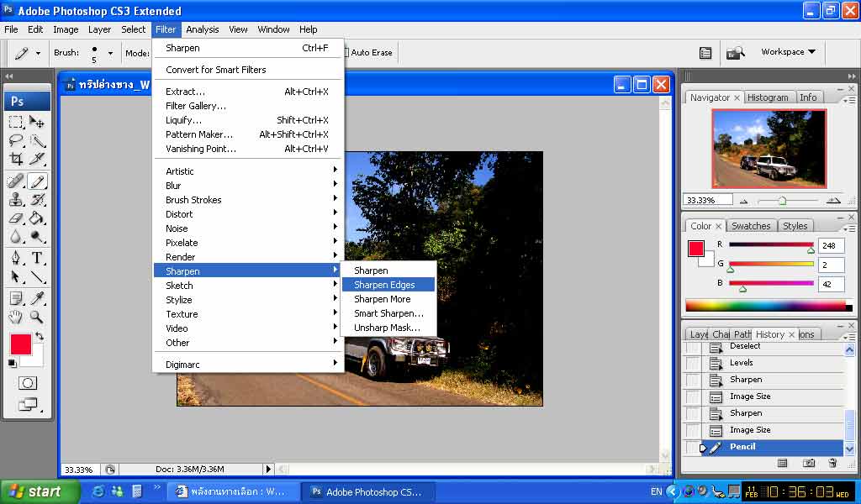This screenshot has width=861, height=504.
Task: Choose the Eyedropper tool
Action: 37,297
